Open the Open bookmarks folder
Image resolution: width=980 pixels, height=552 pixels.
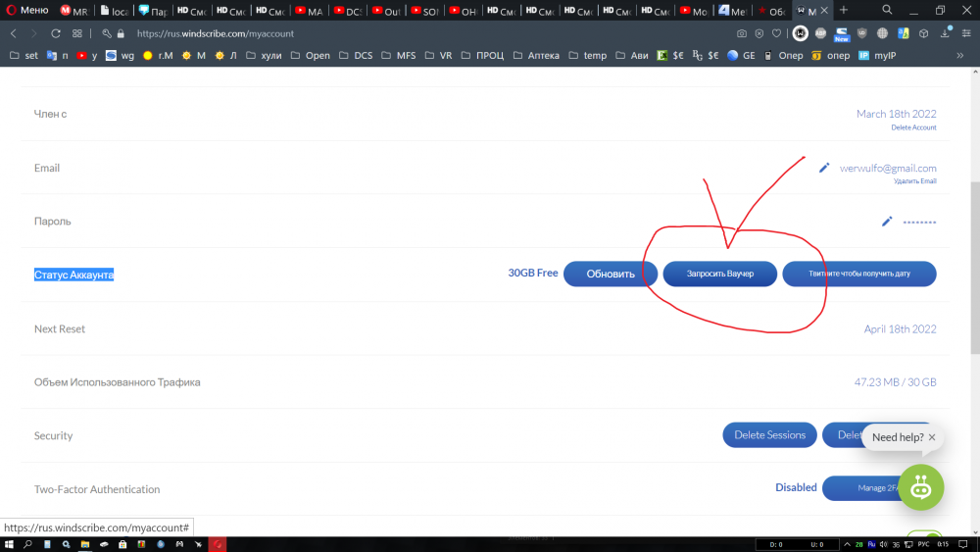coord(310,56)
